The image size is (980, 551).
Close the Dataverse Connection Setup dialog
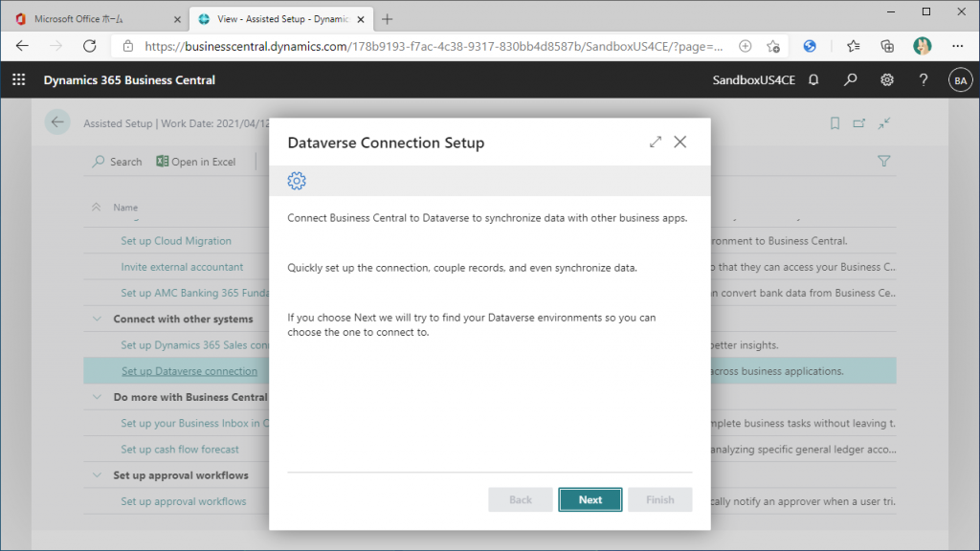coord(680,142)
